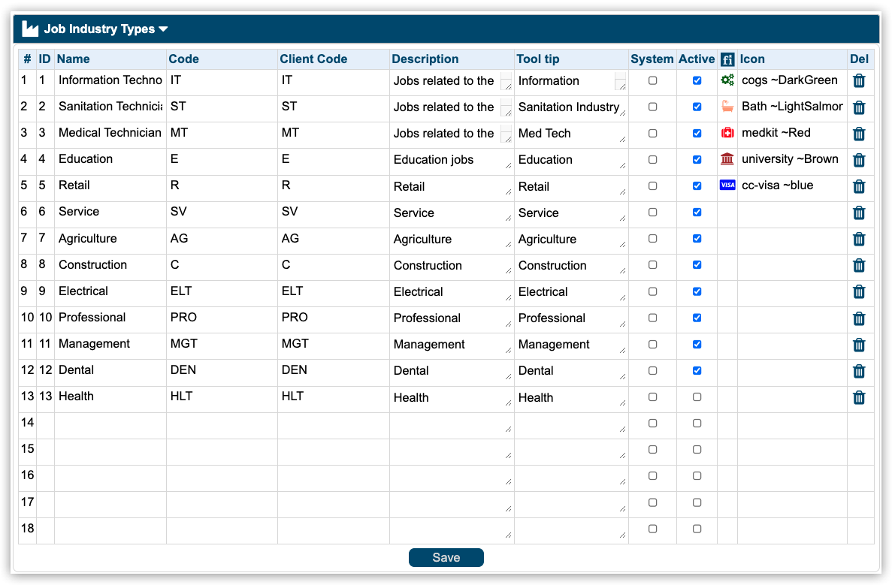Screen dimensions: 892x588
Task: Check the System box for Education
Action: (x=652, y=159)
